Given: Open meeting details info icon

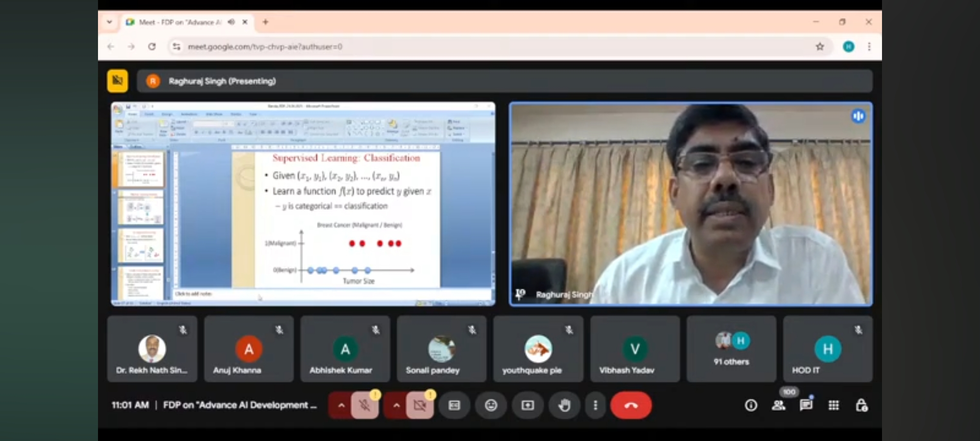Looking at the screenshot, I should coord(751,405).
